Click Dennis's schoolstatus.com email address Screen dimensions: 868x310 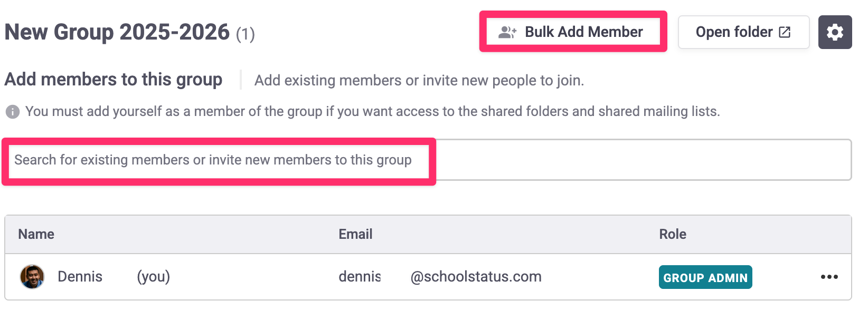[439, 277]
